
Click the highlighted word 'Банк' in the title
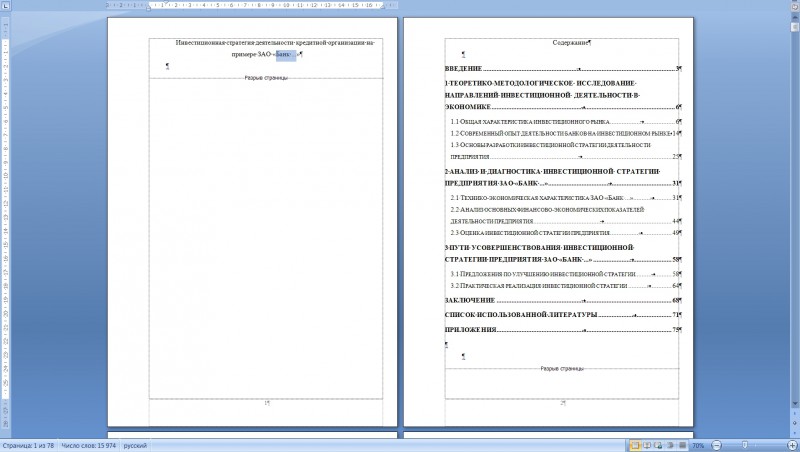(x=284, y=54)
